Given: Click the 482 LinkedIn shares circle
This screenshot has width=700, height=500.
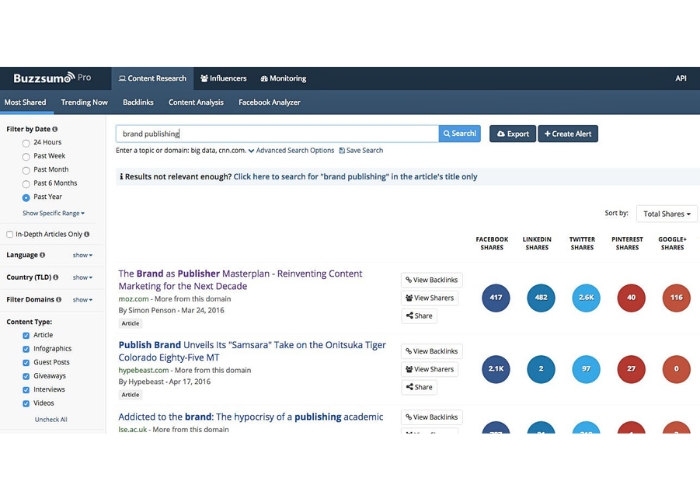Looking at the screenshot, I should click(x=541, y=298).
